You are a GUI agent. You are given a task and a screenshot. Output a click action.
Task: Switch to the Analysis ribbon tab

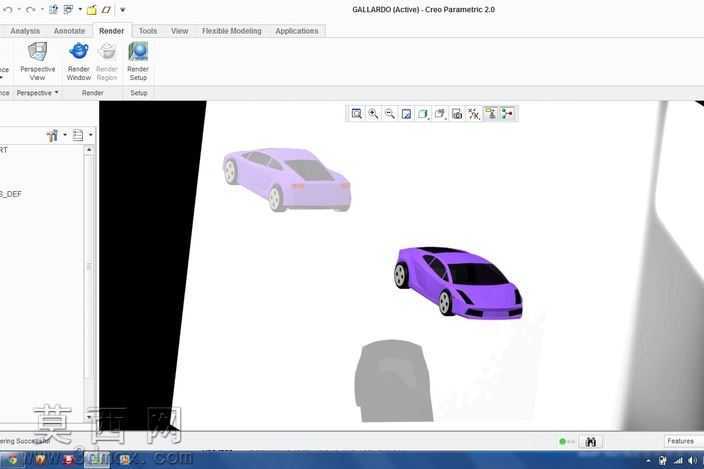coord(25,31)
